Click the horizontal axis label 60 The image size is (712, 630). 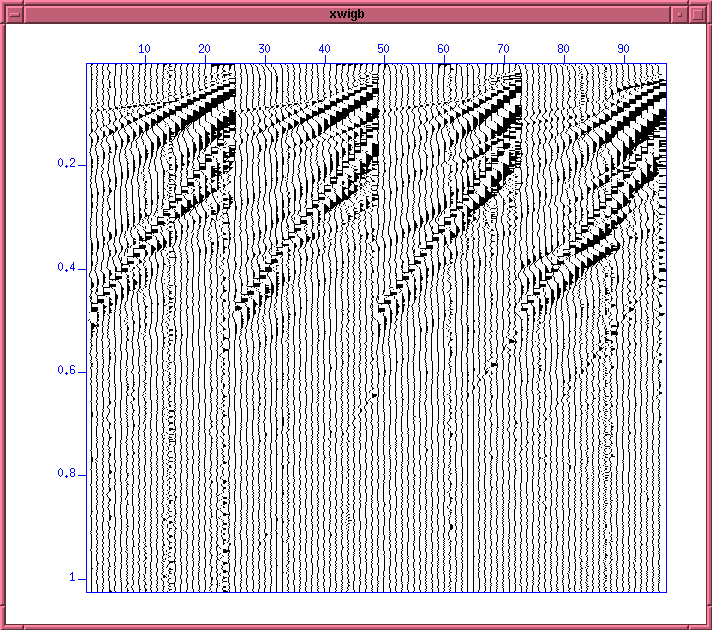(444, 48)
